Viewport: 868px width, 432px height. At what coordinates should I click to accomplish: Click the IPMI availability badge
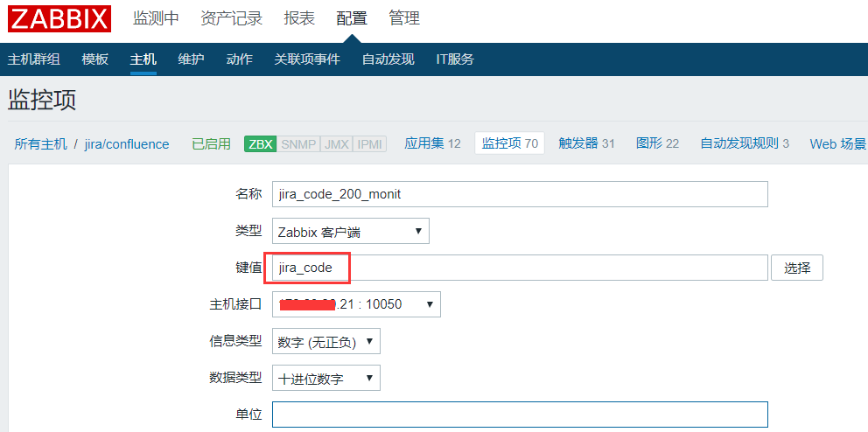click(x=369, y=143)
